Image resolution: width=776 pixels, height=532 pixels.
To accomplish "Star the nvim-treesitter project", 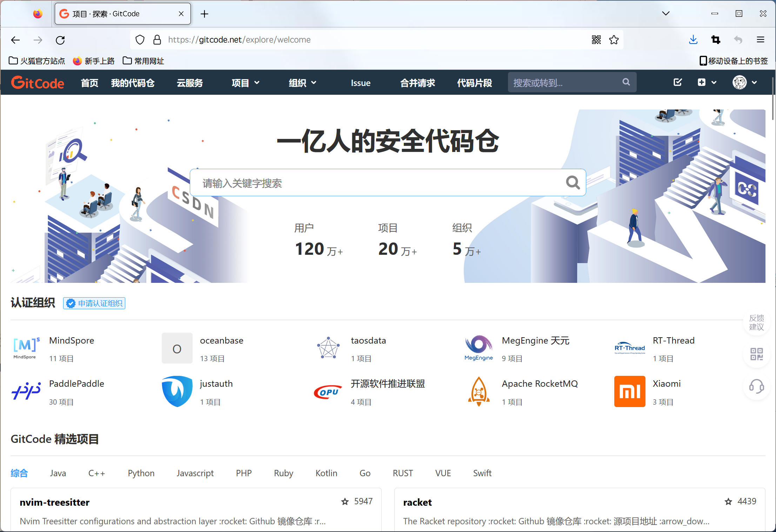I will point(345,501).
